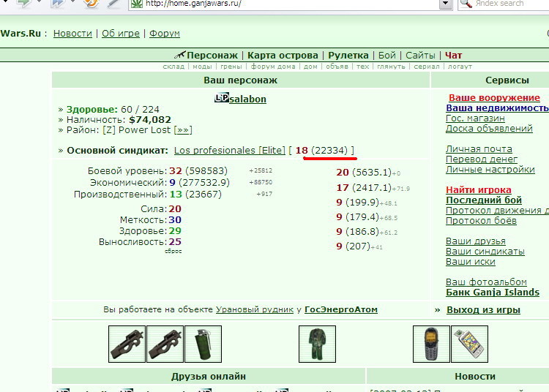Click the green smoke grenade item

pos(203,344)
